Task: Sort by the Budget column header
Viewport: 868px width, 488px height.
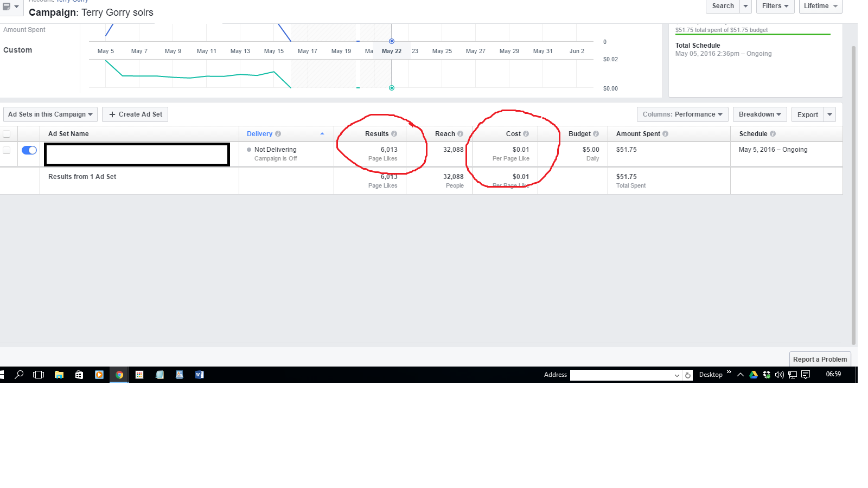Action: (x=579, y=134)
